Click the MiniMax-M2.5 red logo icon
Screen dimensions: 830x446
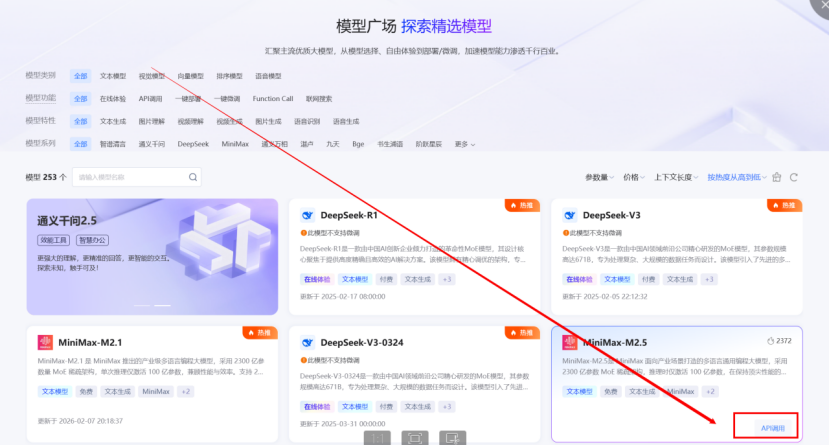570,342
